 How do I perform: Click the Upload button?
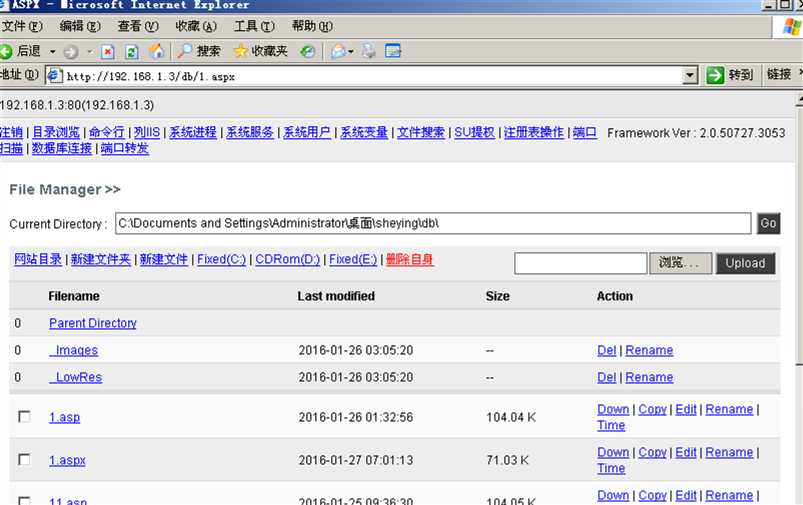tap(746, 263)
